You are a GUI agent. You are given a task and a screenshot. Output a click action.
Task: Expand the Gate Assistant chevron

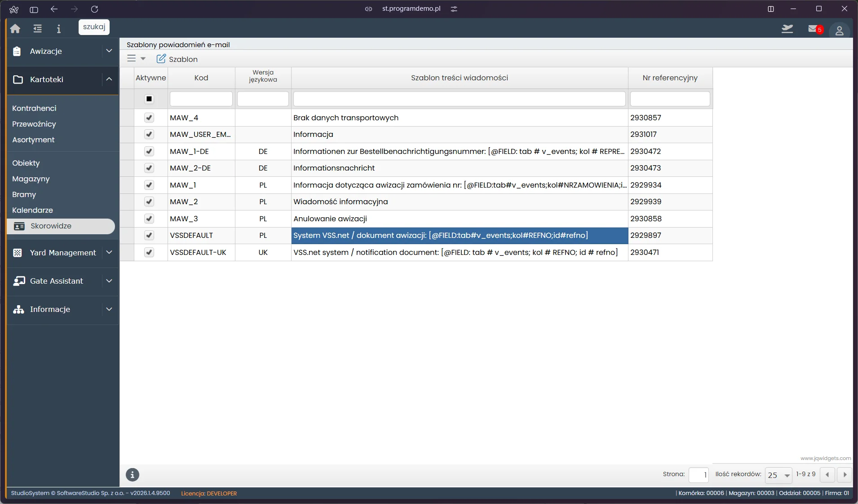point(109,280)
